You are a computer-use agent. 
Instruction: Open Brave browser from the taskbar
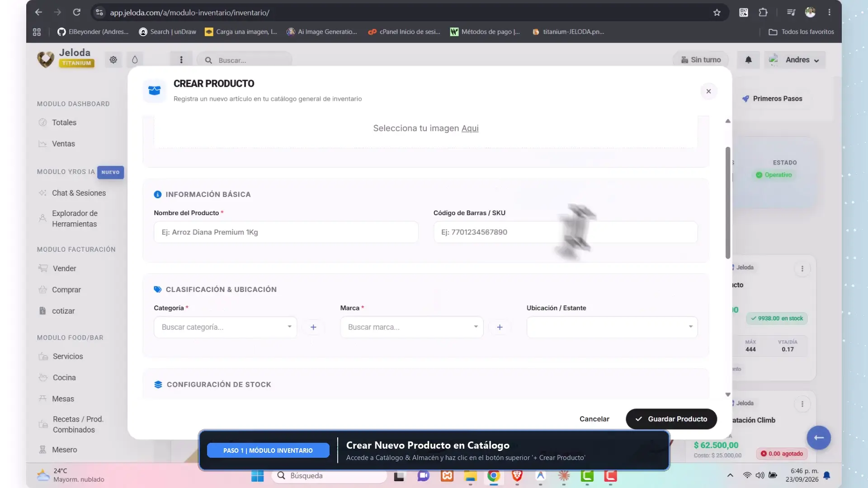(517, 476)
